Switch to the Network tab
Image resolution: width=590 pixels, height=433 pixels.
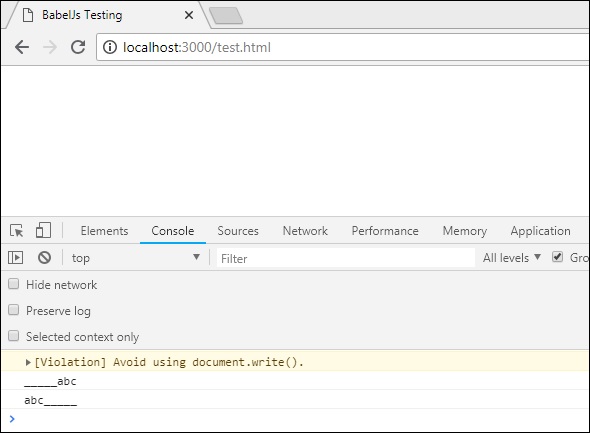[x=305, y=231]
